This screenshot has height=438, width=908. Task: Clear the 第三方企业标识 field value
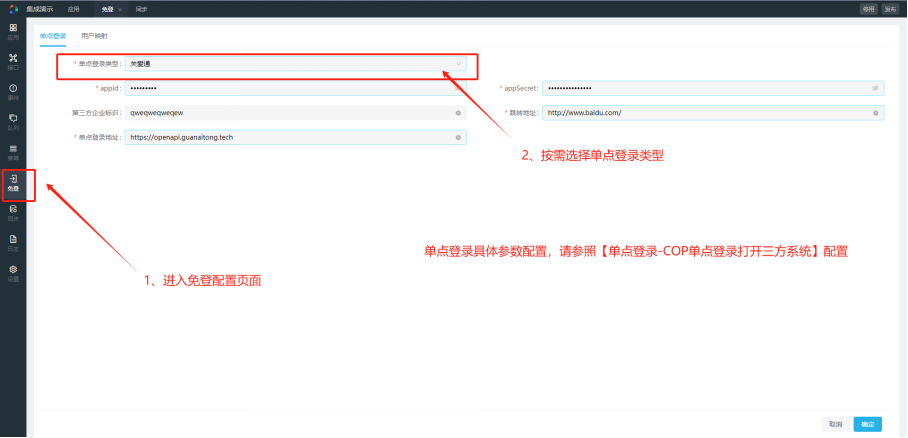(458, 113)
